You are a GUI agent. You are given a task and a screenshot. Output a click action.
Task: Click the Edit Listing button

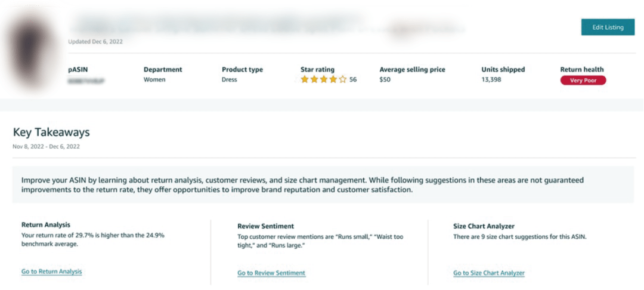[608, 27]
